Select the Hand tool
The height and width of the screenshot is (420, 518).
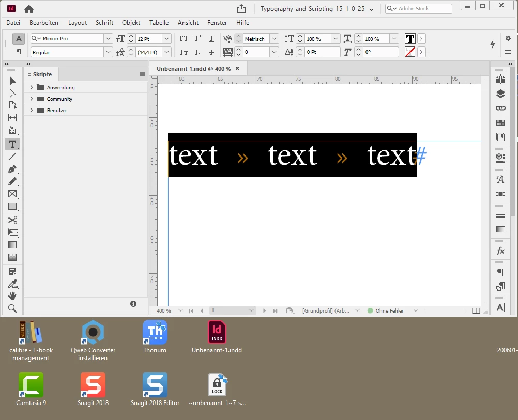pyautogui.click(x=12, y=296)
